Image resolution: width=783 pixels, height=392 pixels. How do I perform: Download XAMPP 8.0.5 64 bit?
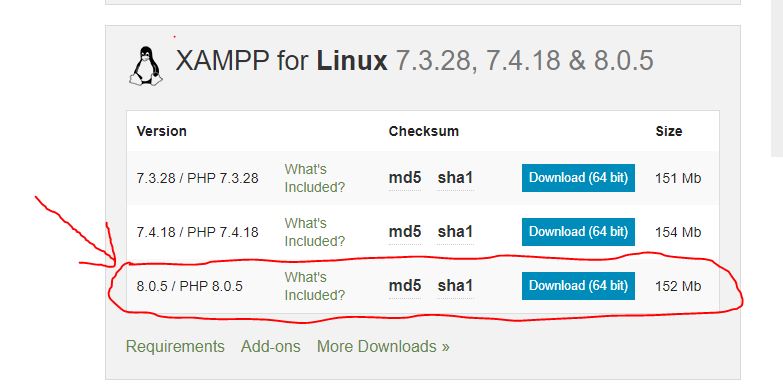tap(578, 286)
